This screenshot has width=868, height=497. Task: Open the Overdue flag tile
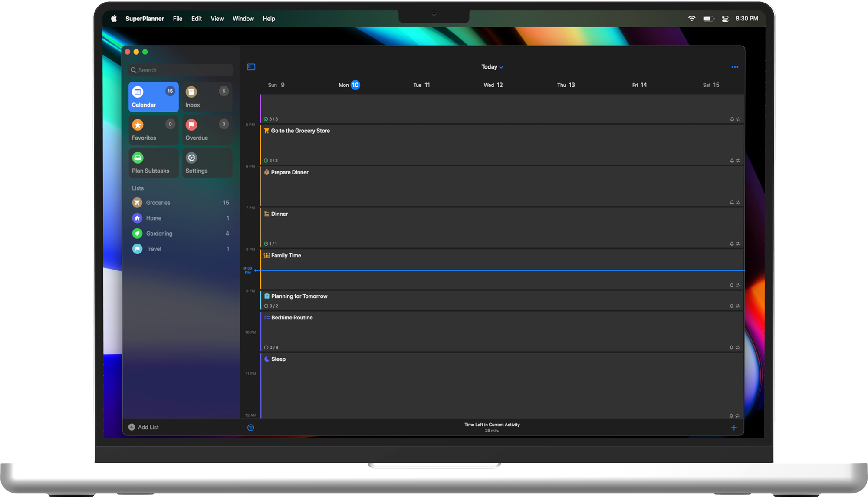click(207, 130)
